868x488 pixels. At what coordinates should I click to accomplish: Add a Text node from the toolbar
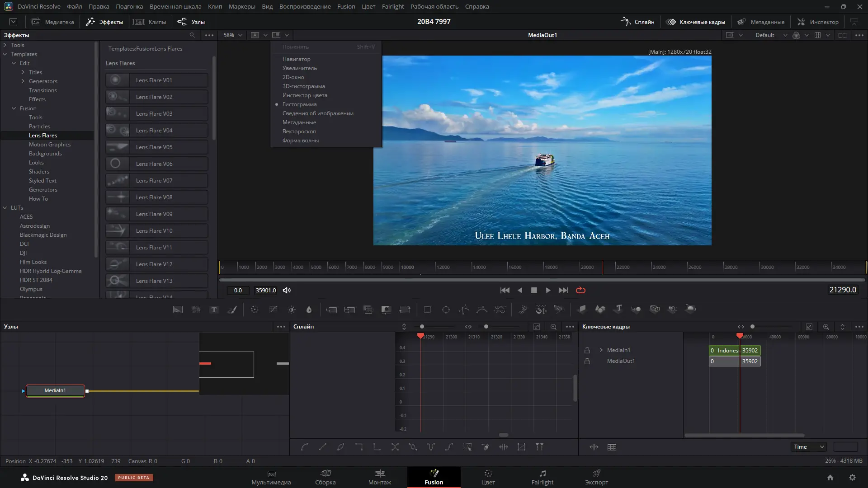pyautogui.click(x=214, y=310)
